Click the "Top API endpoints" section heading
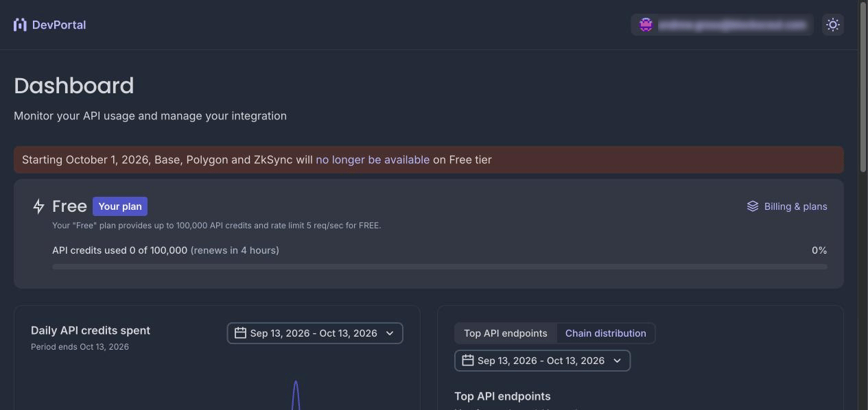Viewport: 868px width, 410px height. (502, 396)
